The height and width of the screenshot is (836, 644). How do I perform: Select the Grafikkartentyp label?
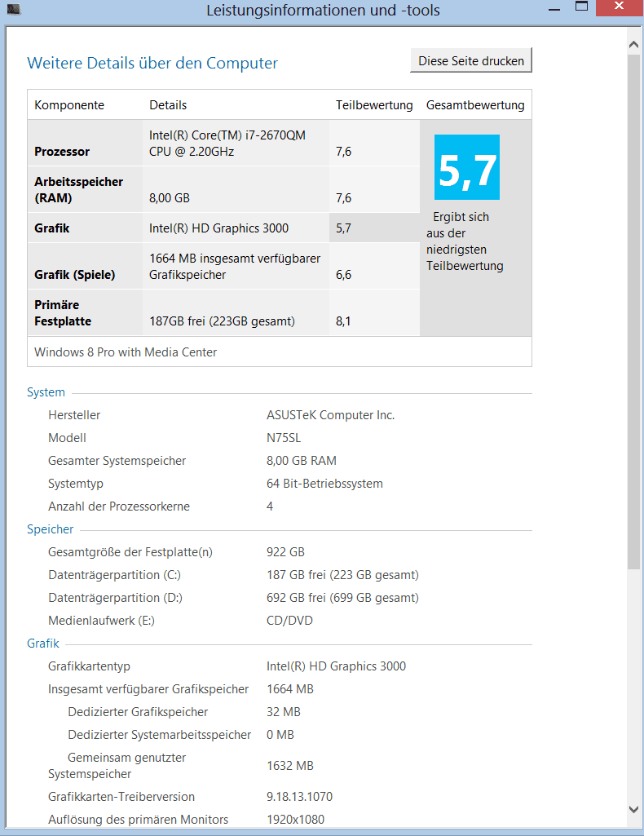click(x=89, y=666)
